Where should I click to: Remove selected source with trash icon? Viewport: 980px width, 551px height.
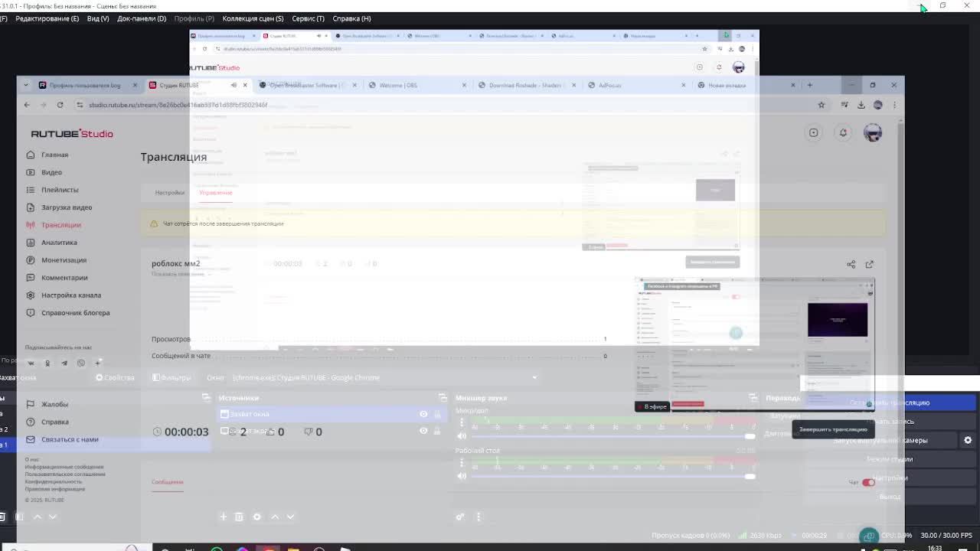pos(239,517)
